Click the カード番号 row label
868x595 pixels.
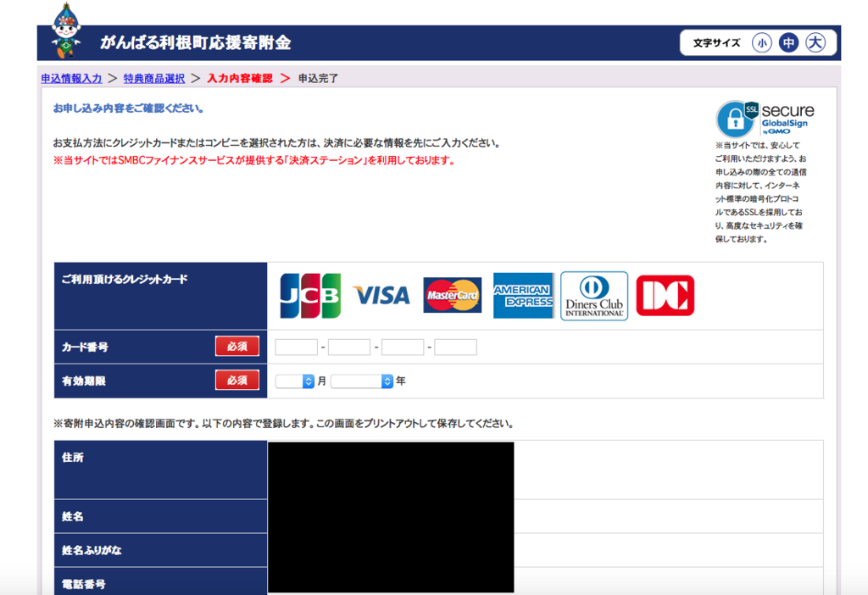pyautogui.click(x=85, y=347)
